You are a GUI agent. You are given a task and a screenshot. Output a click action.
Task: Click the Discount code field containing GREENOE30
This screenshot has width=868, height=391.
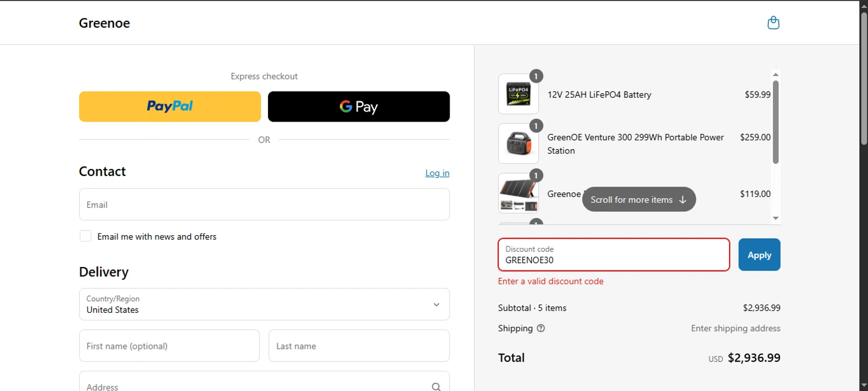614,255
